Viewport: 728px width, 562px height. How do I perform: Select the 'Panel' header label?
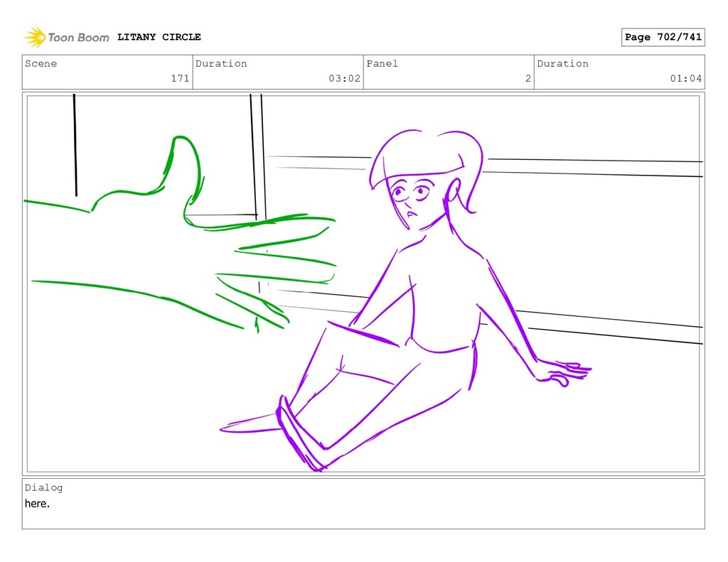382,63
